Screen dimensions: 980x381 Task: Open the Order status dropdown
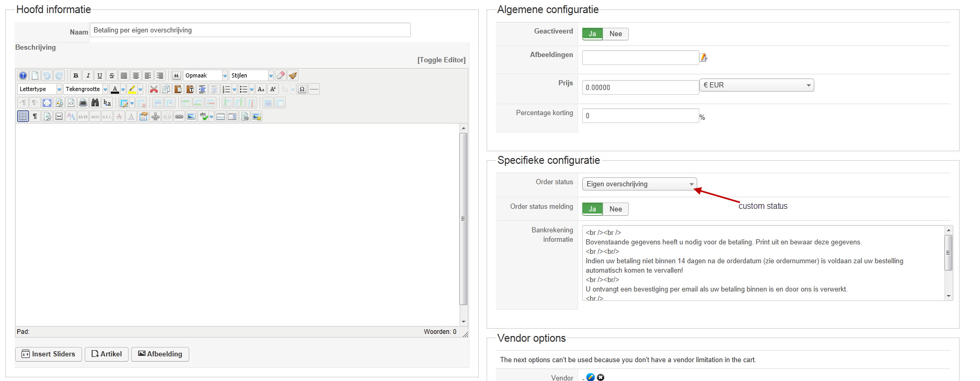click(x=639, y=184)
